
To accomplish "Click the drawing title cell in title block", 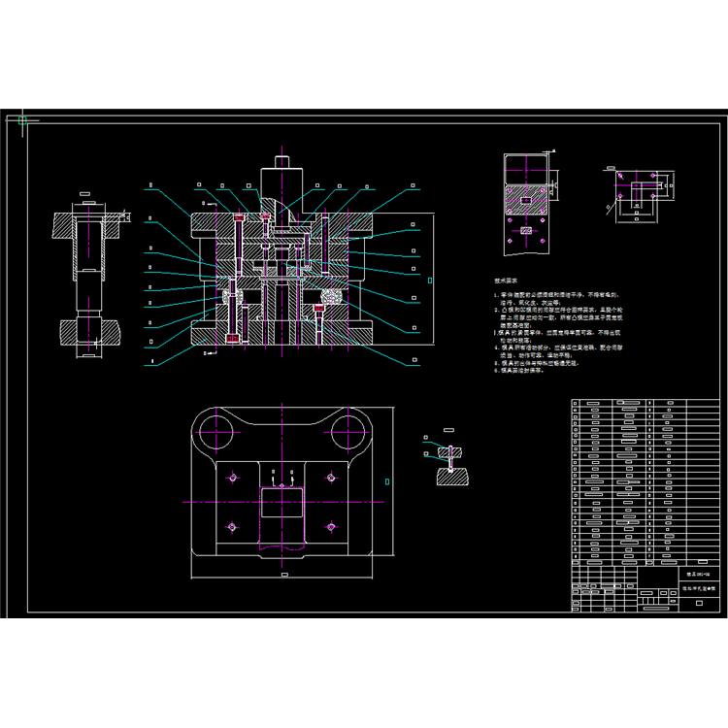I will pyautogui.click(x=698, y=588).
